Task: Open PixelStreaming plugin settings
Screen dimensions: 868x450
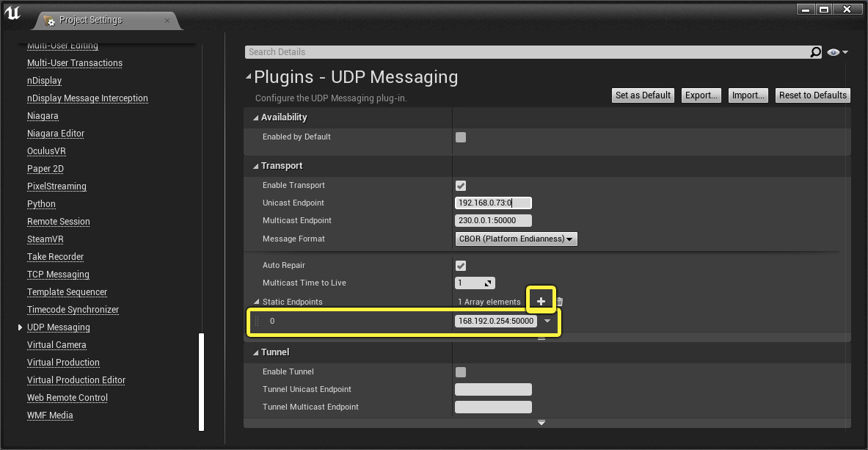Action: point(56,186)
